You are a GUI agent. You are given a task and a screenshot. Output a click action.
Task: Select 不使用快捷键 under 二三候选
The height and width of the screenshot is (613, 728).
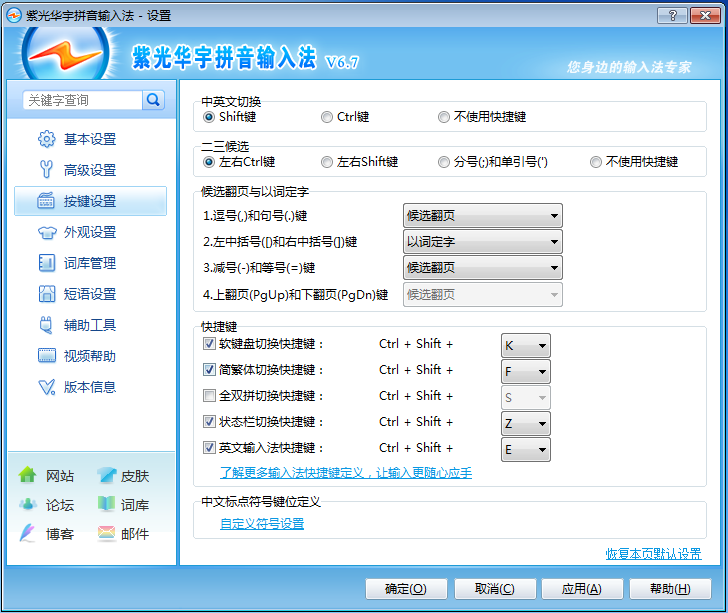(634, 162)
